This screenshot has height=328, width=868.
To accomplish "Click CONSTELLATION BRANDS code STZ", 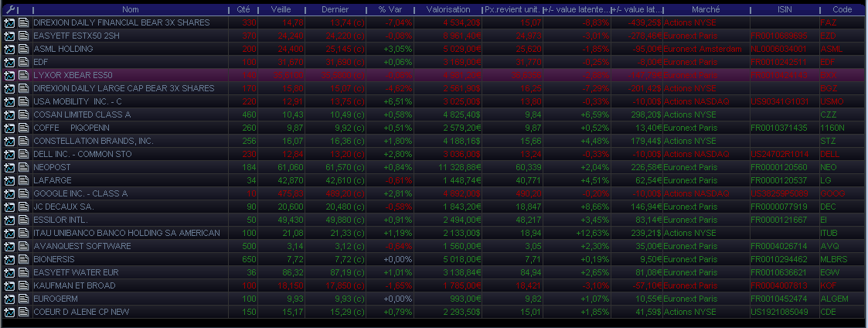I will 828,141.
